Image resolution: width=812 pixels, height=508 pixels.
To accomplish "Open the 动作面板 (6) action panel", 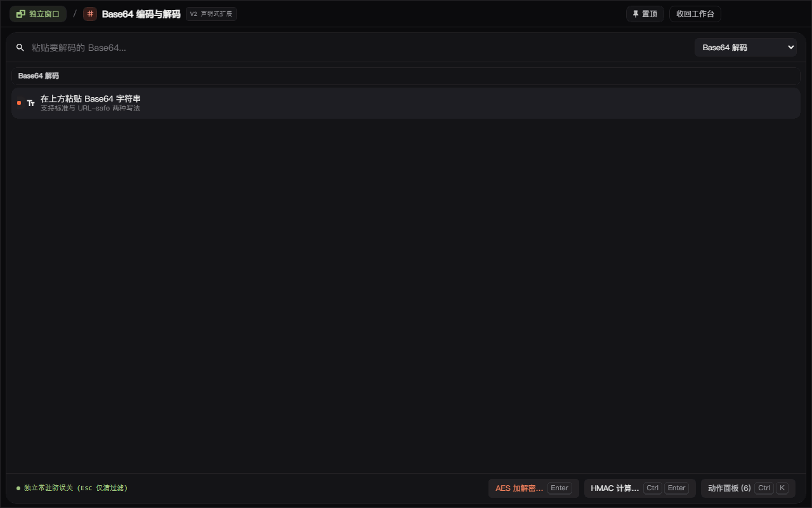I will click(748, 488).
